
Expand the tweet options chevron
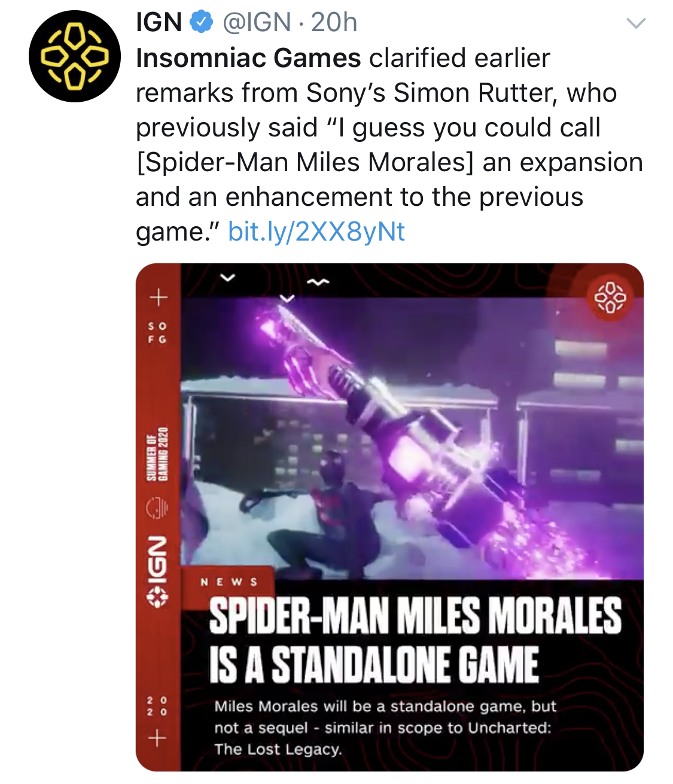tap(635, 23)
